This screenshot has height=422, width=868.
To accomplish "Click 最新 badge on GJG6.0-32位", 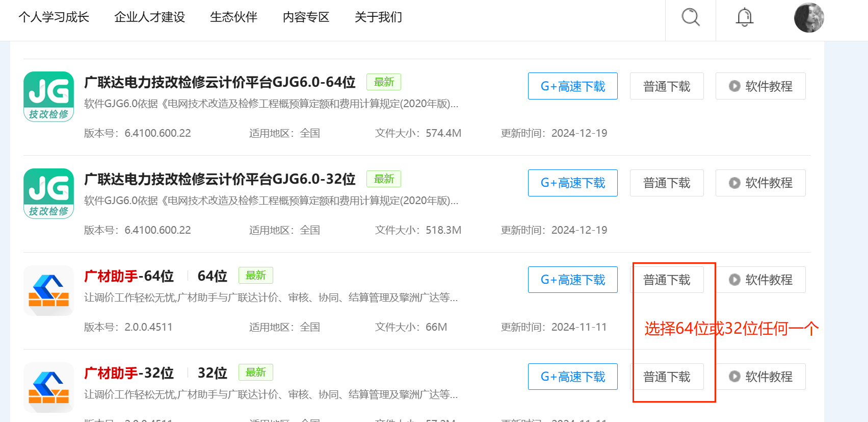I will tap(384, 179).
